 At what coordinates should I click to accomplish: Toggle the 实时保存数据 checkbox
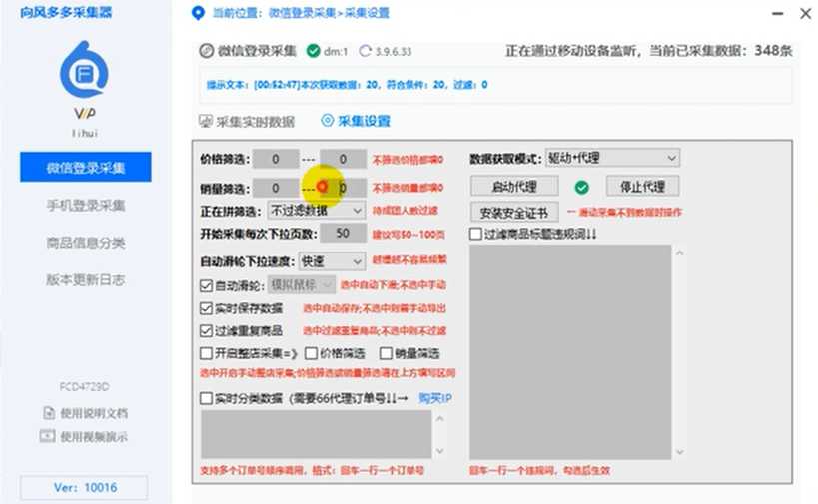[206, 308]
